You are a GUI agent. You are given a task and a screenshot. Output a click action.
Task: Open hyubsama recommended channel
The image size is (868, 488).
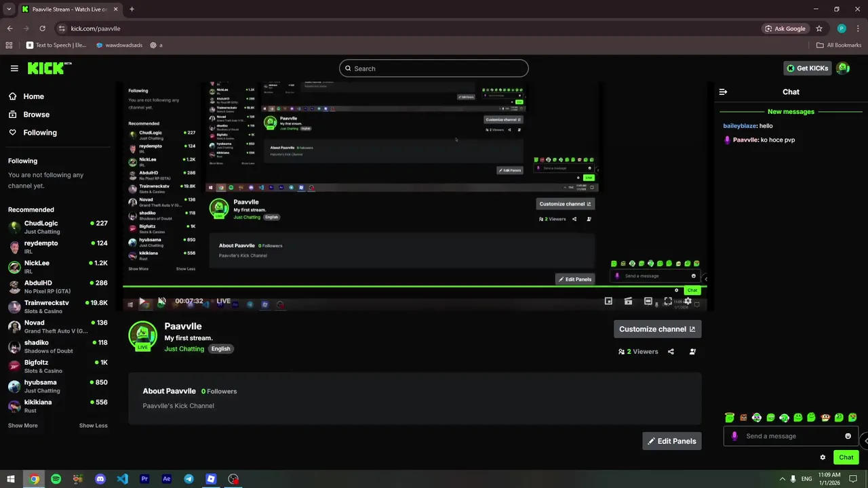[58, 386]
